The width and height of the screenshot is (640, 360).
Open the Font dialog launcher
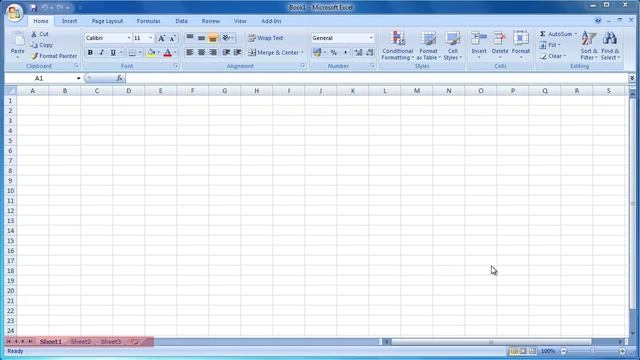tap(176, 66)
